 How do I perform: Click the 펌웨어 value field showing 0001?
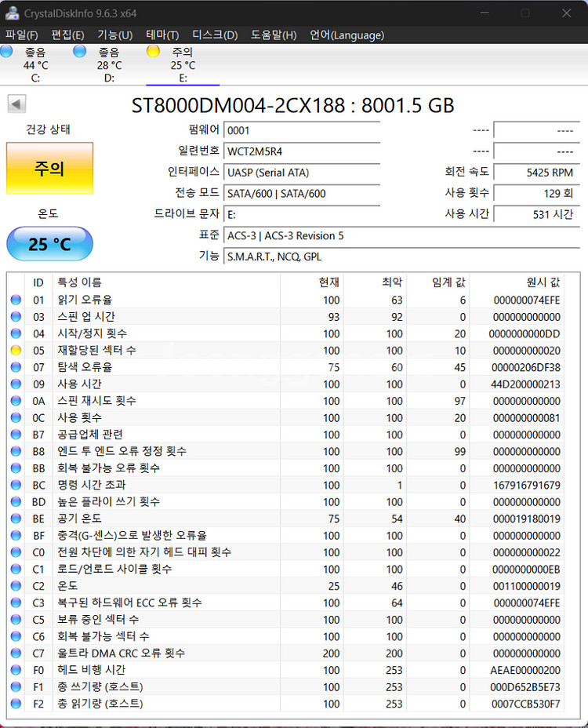coord(301,130)
